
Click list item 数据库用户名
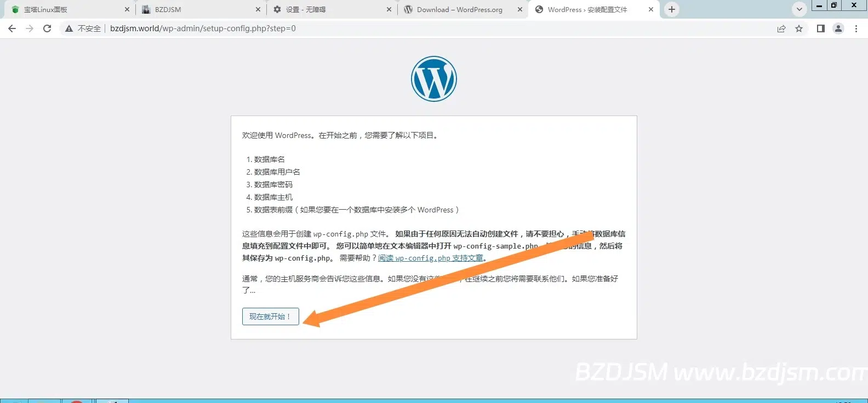277,172
